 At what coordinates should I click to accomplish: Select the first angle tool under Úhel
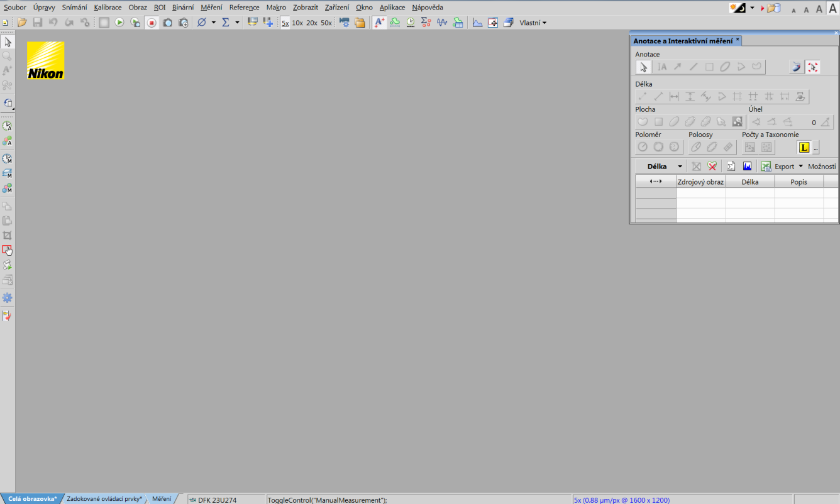coord(756,122)
